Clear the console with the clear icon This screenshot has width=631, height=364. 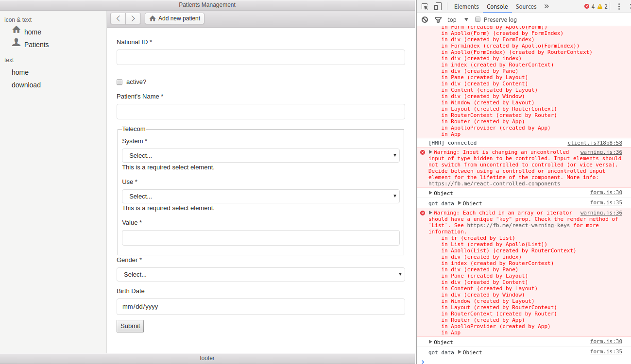tap(425, 19)
